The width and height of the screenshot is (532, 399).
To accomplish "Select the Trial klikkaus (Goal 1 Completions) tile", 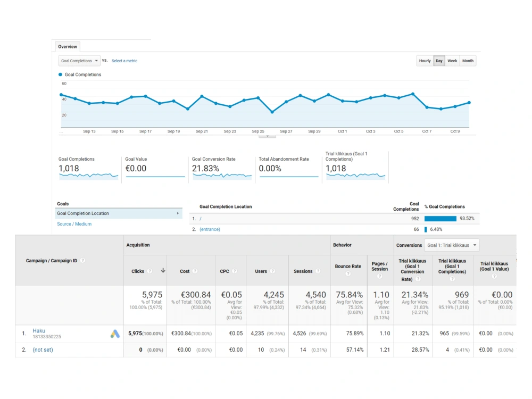I will click(355, 166).
